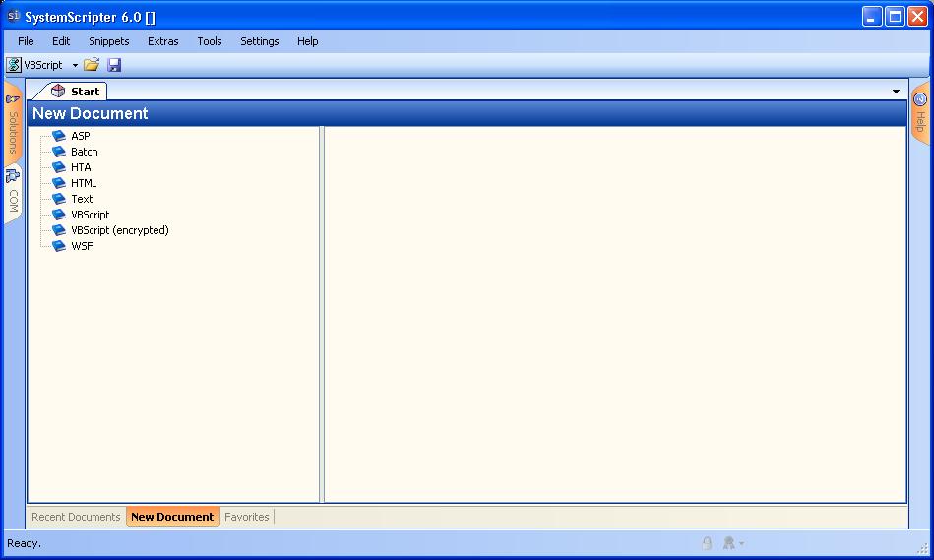Click the HTML book icon
934x560 pixels.
pos(59,183)
